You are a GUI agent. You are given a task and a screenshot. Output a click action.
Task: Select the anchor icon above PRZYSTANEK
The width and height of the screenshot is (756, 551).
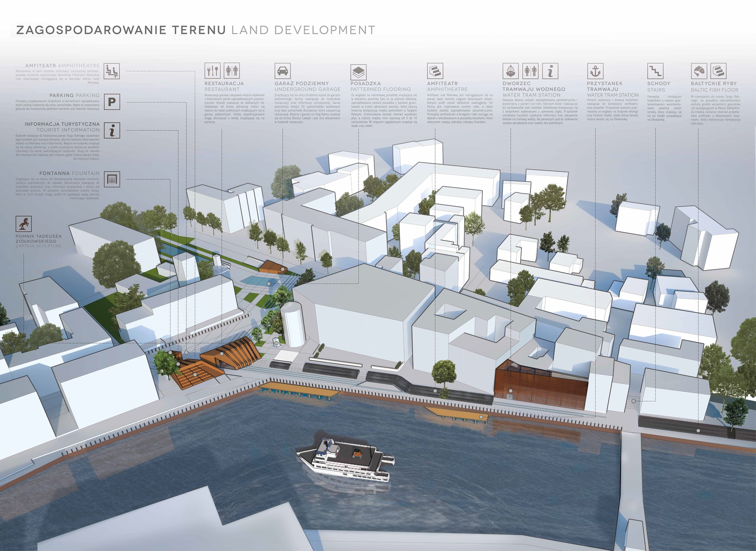click(595, 71)
